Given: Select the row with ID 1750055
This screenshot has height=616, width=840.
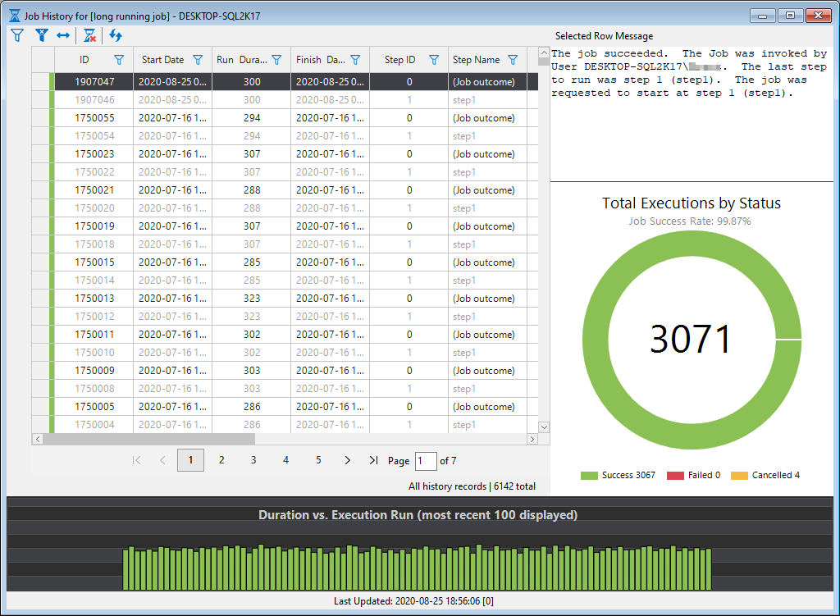Looking at the screenshot, I should [x=285, y=118].
